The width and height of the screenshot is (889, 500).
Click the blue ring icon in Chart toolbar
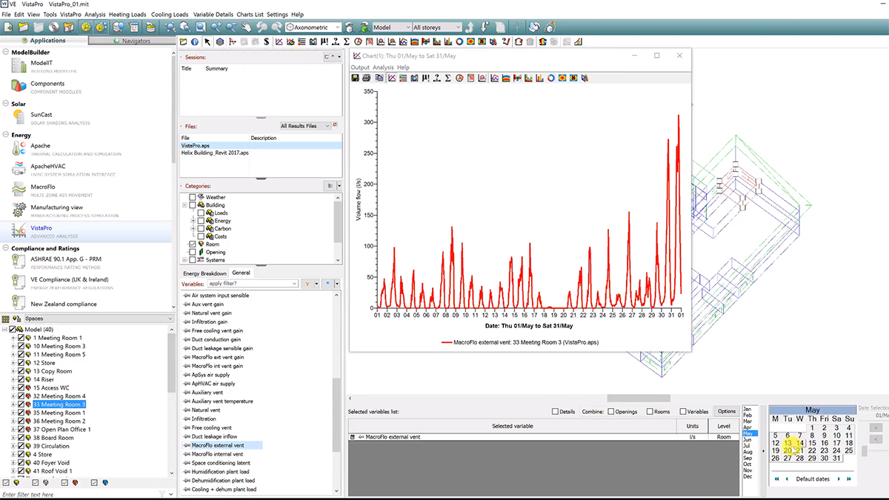tap(551, 78)
